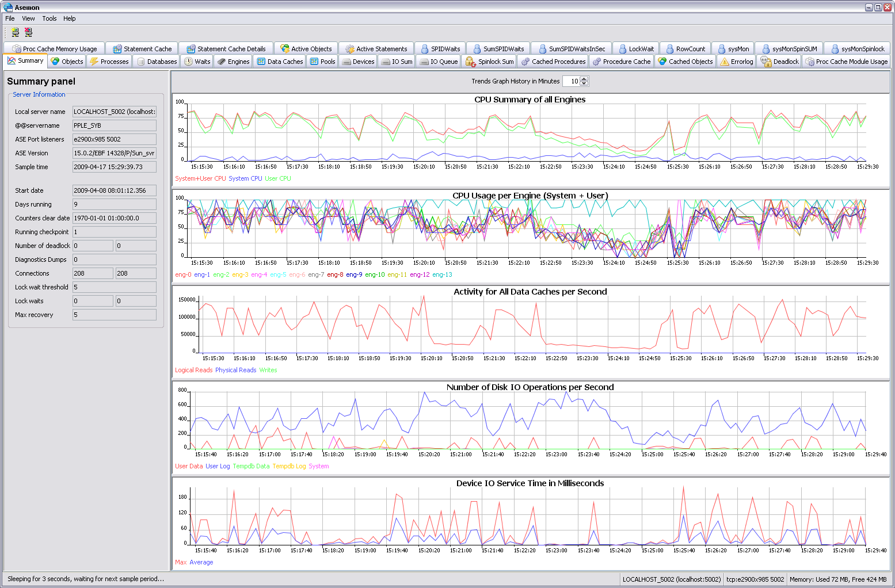The width and height of the screenshot is (895, 588).
Task: Go to the Cached Procedures tab
Action: 553,62
